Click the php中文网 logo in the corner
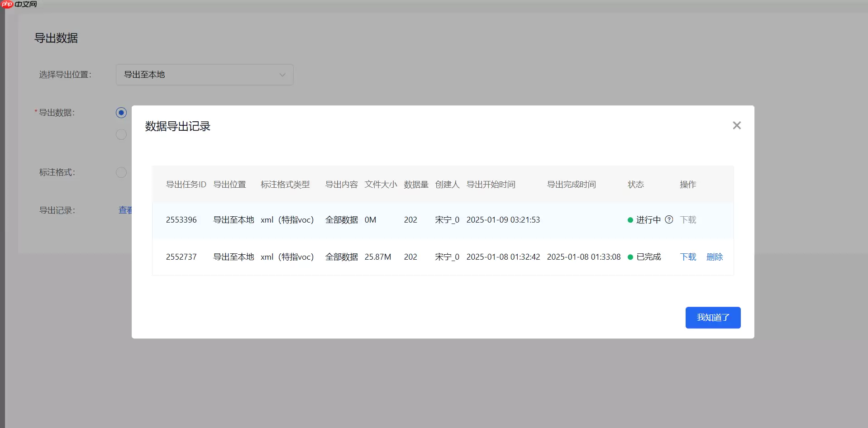868x428 pixels. (x=19, y=5)
